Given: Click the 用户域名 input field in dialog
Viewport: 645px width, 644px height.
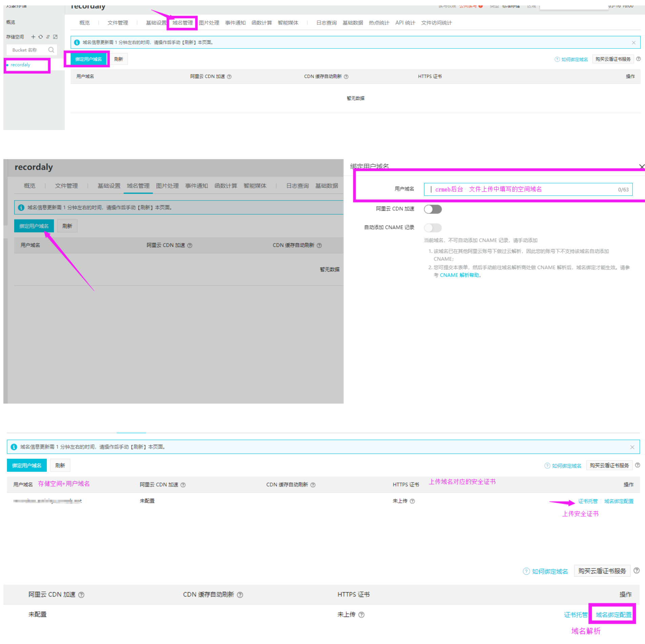Looking at the screenshot, I should point(528,189).
